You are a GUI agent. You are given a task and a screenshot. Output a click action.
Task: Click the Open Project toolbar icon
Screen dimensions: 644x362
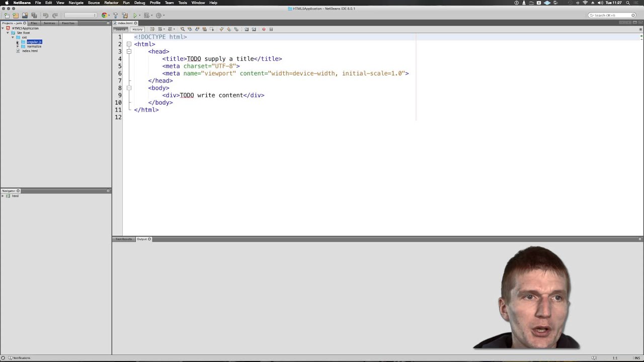click(x=25, y=16)
